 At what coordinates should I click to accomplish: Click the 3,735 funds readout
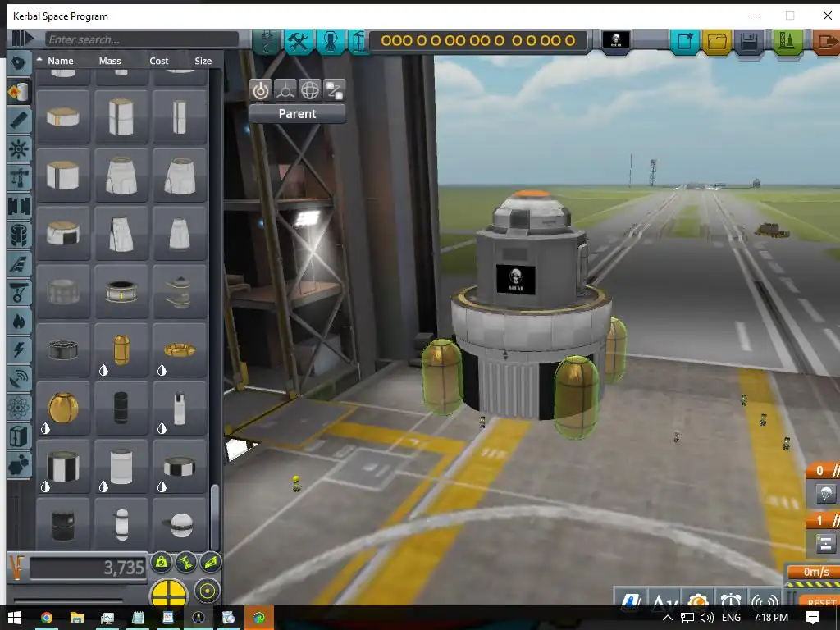[x=89, y=568]
